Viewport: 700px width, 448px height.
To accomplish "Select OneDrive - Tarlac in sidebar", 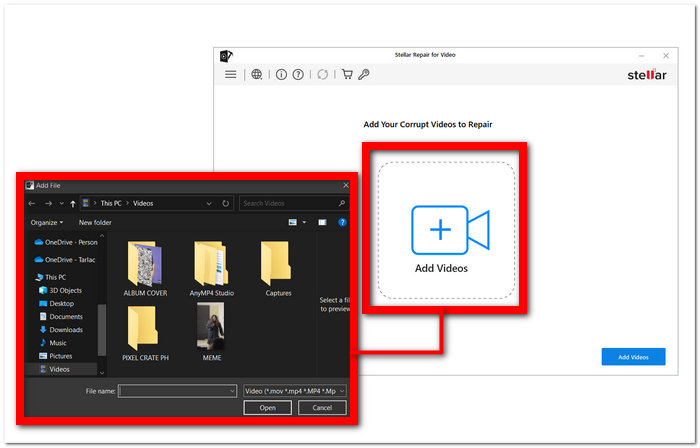I will pos(65,260).
